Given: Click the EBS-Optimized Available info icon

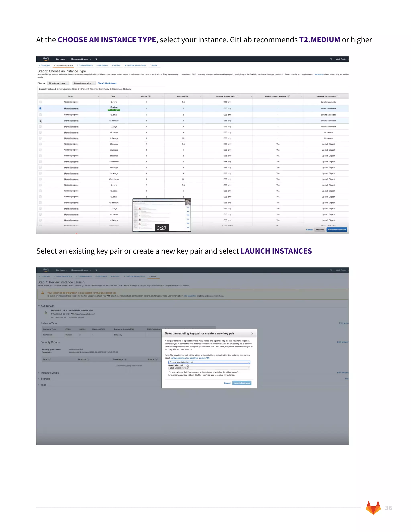Looking at the screenshot, I should pyautogui.click(x=289, y=96).
